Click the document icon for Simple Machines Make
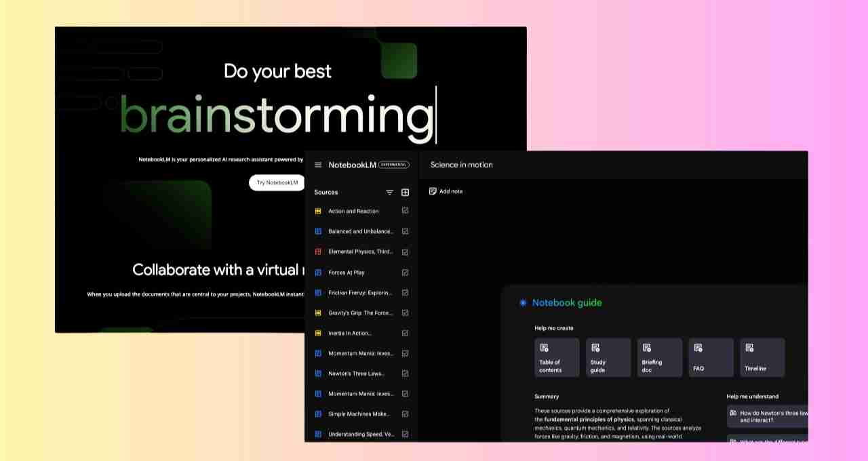Screen dimensions: 868x461 [318, 414]
